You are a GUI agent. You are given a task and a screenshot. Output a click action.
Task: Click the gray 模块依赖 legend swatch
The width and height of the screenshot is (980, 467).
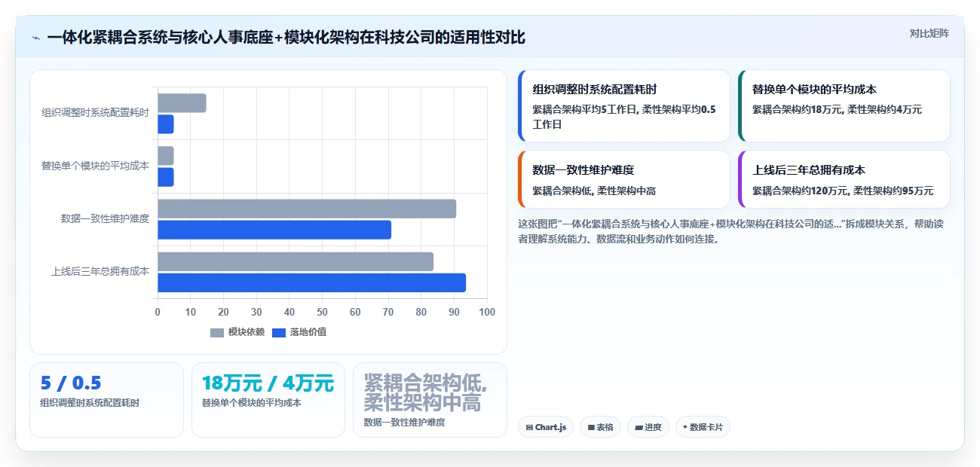pyautogui.click(x=217, y=333)
